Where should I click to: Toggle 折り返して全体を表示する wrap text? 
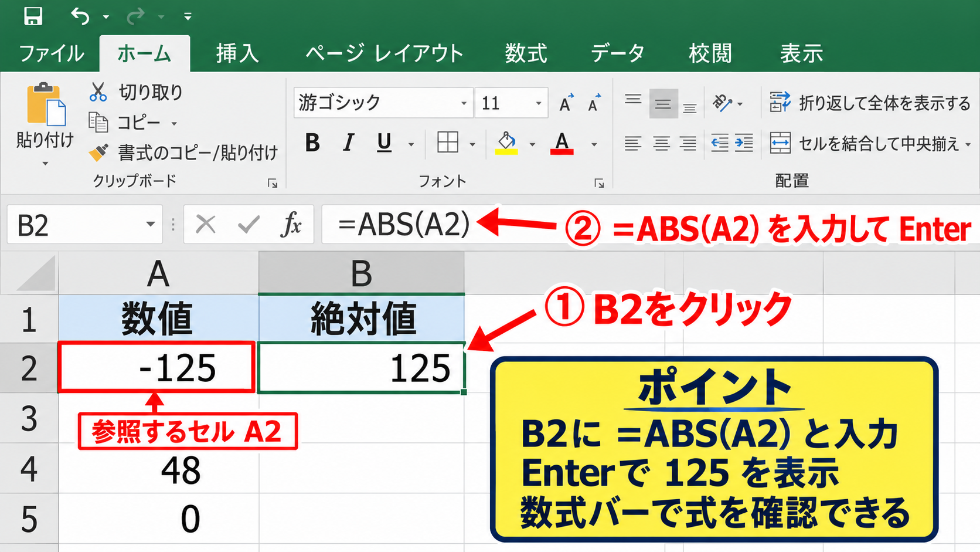[870, 103]
